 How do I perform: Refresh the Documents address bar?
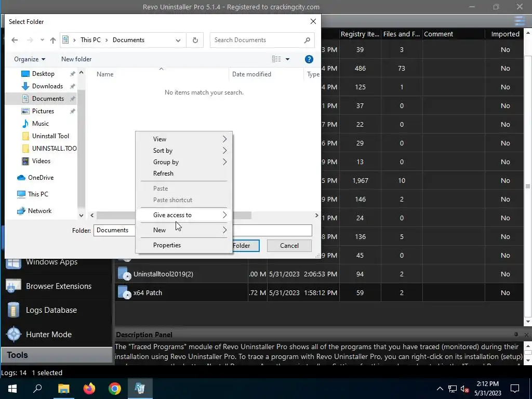click(x=195, y=40)
